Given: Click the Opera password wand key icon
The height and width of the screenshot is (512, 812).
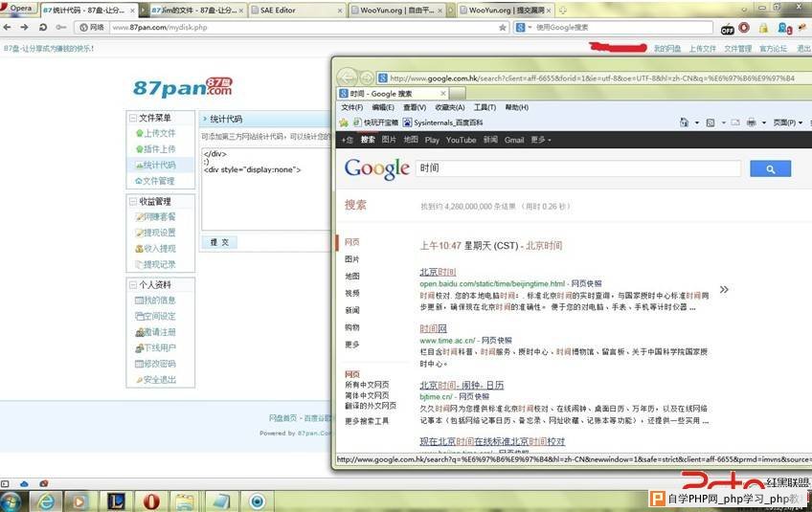Looking at the screenshot, I should pyautogui.click(x=61, y=27).
